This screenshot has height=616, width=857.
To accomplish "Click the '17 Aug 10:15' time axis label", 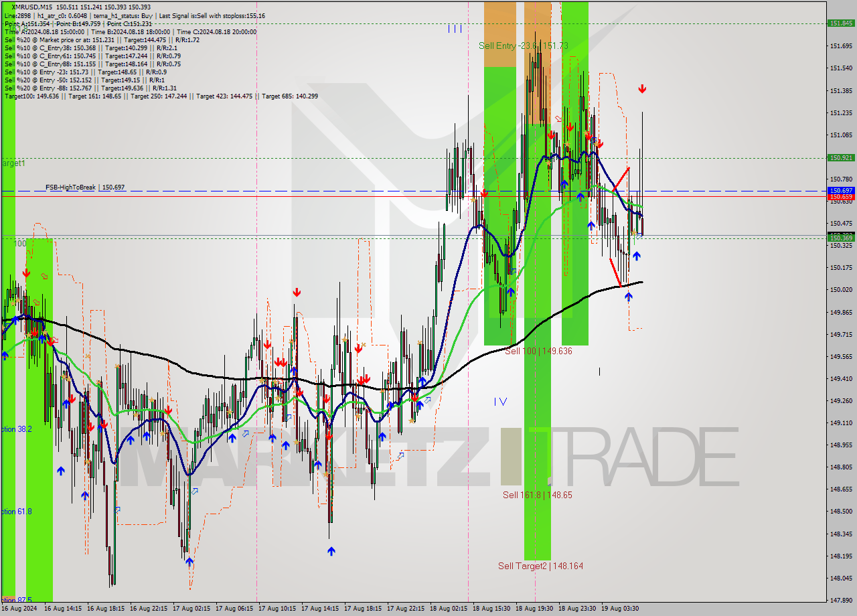I will click(x=277, y=609).
